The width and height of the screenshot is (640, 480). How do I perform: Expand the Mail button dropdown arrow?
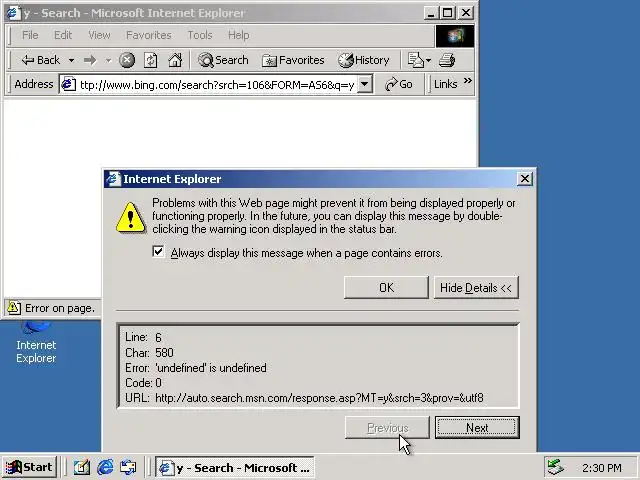click(x=428, y=60)
